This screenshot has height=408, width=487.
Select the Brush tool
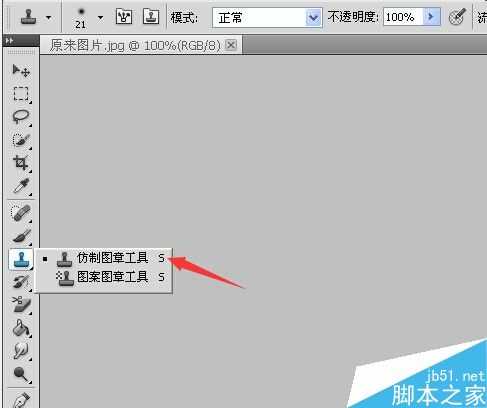(x=21, y=236)
